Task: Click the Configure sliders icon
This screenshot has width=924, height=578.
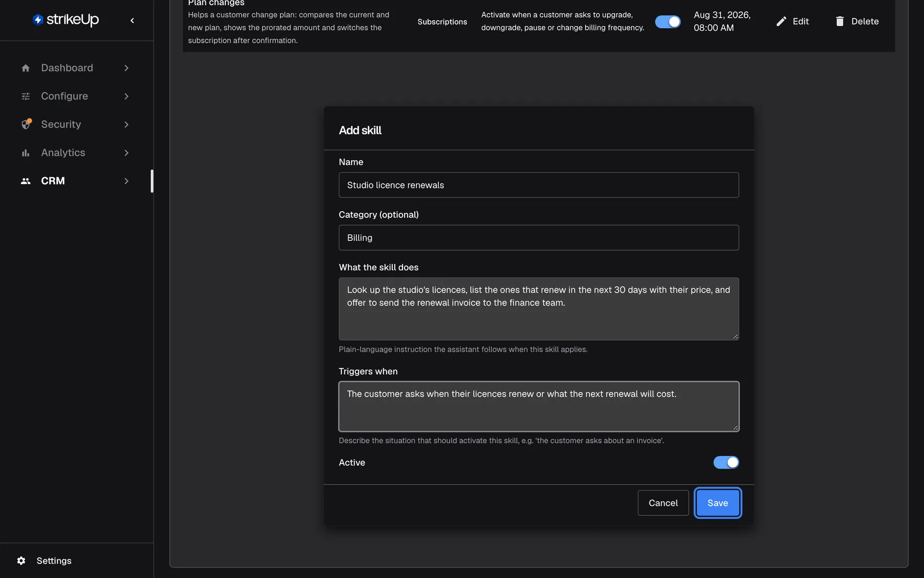Action: point(26,96)
